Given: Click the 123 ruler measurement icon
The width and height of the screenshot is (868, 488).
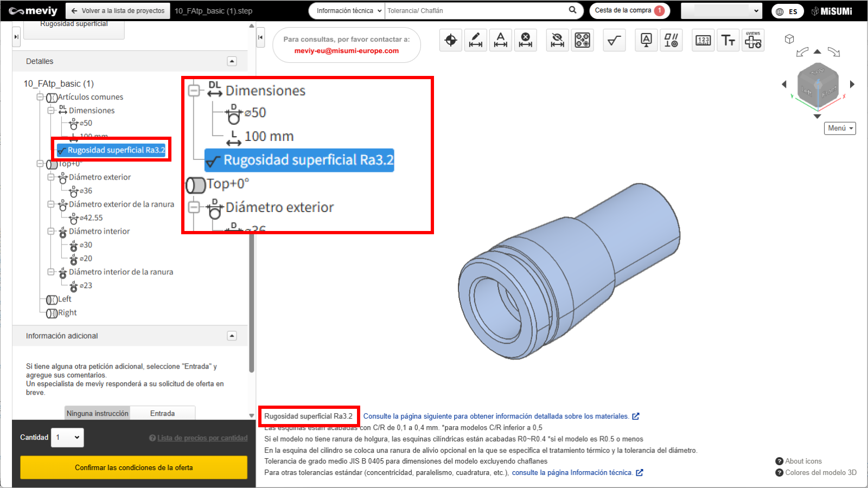Looking at the screenshot, I should point(703,41).
